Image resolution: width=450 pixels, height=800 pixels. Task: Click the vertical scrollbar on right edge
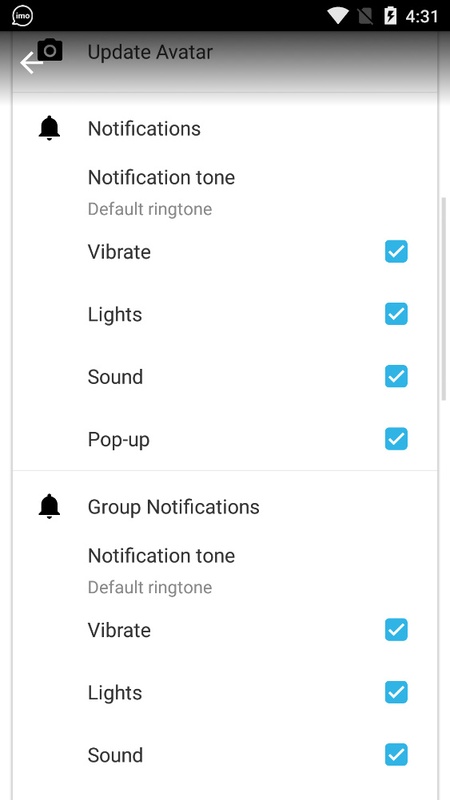(444, 299)
